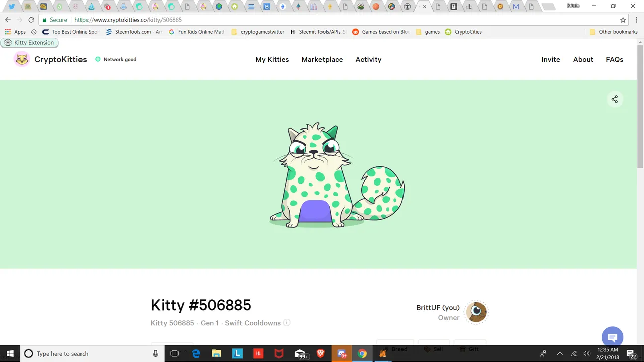
Task: Open Invite link
Action: [551, 59]
